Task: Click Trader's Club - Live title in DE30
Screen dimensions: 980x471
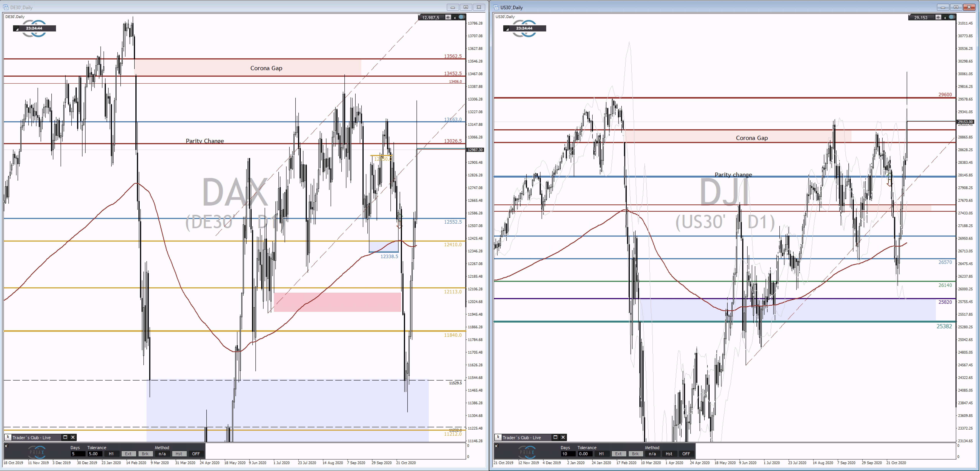Action: click(32, 437)
